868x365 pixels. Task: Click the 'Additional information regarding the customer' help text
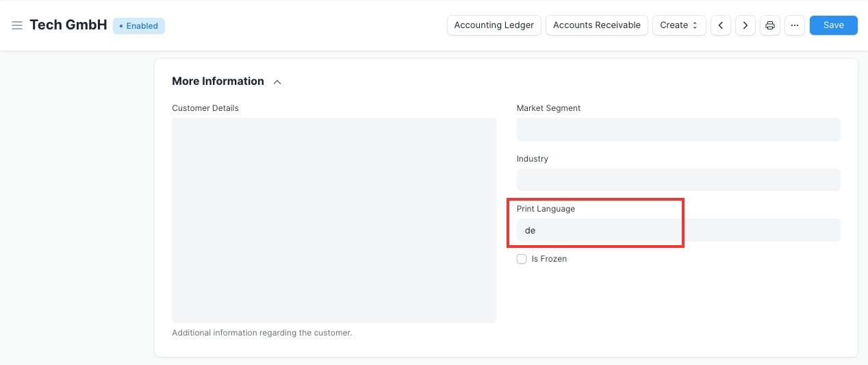pos(261,333)
